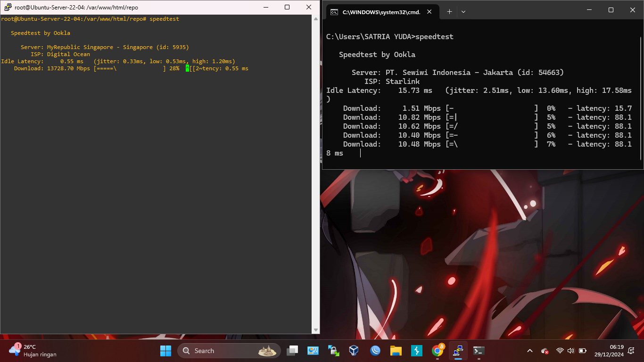Click 'ISP: Starlink' in Windows Terminal
The height and width of the screenshot is (362, 644).
[x=392, y=82]
